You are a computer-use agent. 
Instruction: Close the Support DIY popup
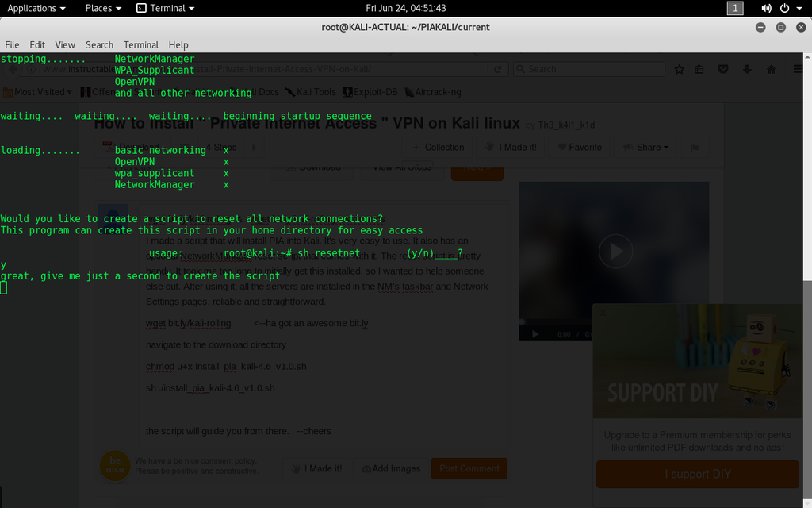point(603,312)
